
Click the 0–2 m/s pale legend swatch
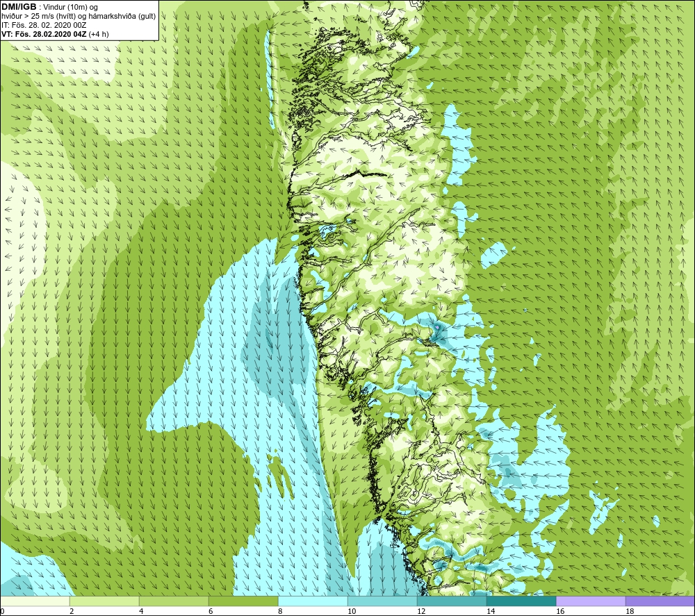[x=35, y=601]
